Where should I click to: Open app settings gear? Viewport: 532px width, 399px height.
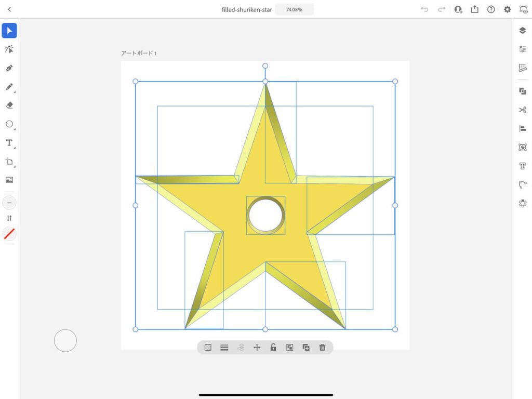507,9
